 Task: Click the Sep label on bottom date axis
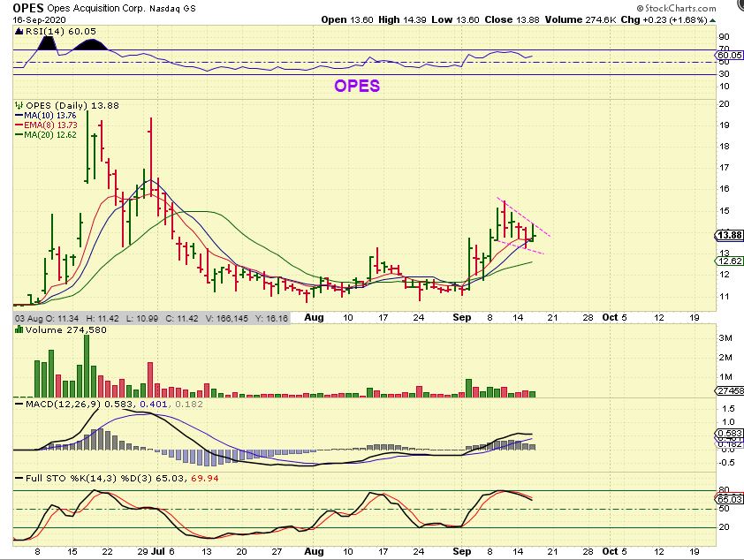pos(461,551)
